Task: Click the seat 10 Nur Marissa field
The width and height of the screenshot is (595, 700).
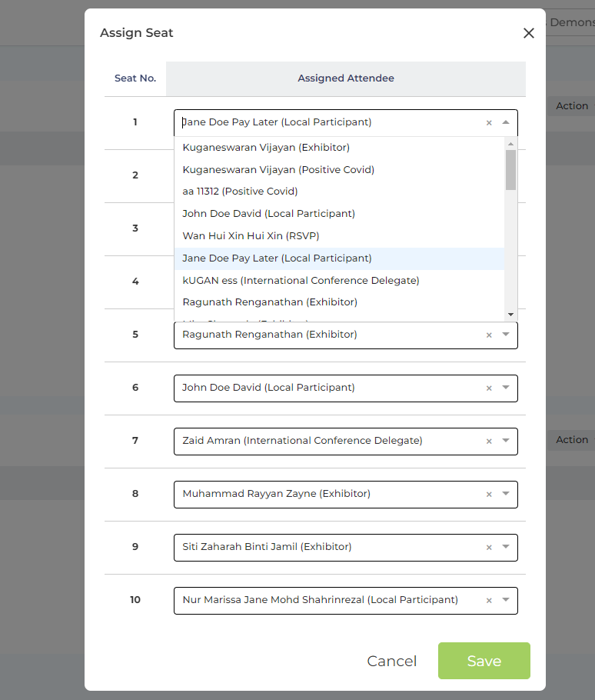Action: [346, 601]
